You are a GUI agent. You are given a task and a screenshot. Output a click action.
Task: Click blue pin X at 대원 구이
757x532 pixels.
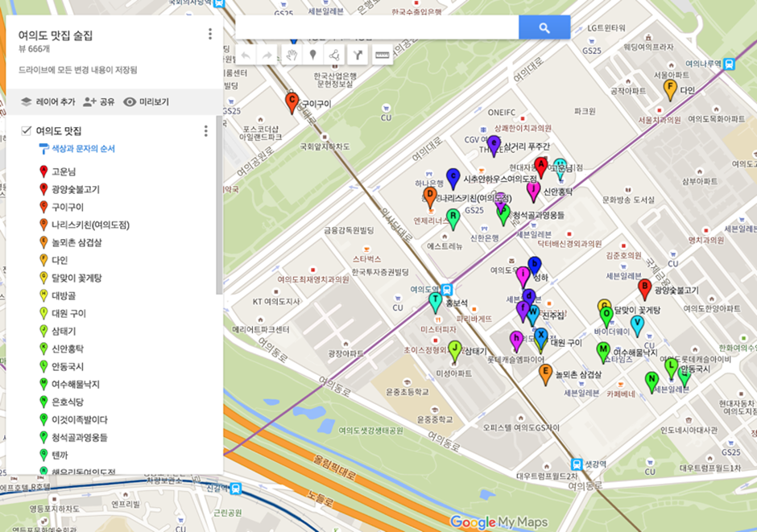click(x=540, y=337)
